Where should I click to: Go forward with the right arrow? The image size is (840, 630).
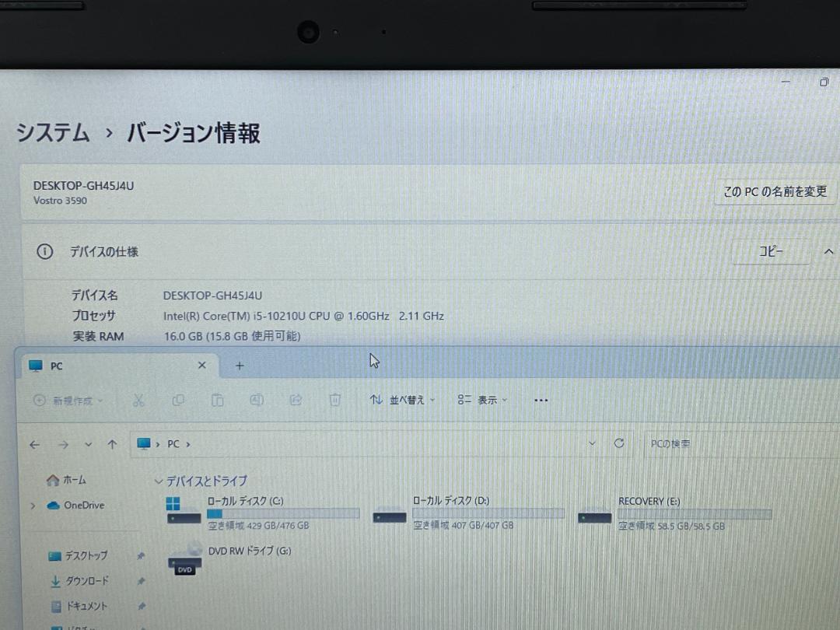tap(63, 445)
